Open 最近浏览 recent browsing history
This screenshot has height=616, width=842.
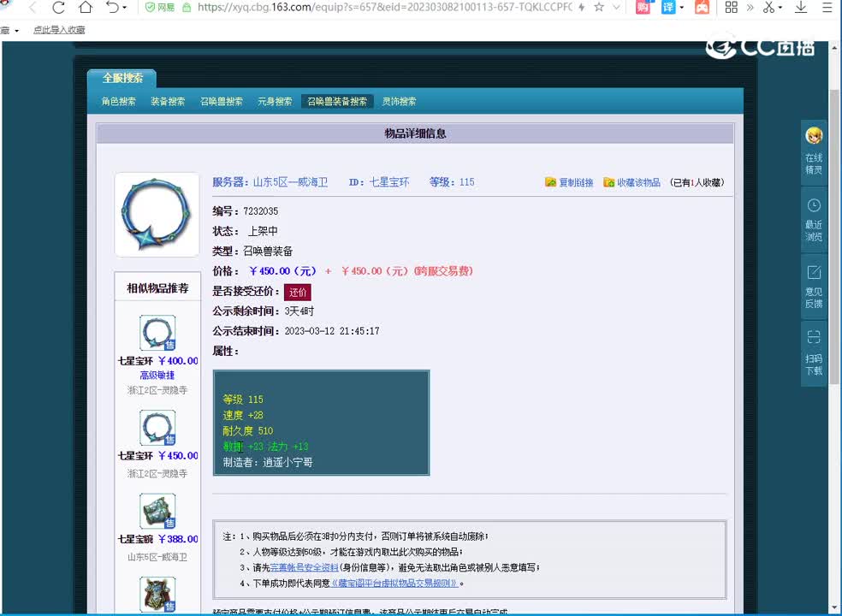(x=813, y=217)
